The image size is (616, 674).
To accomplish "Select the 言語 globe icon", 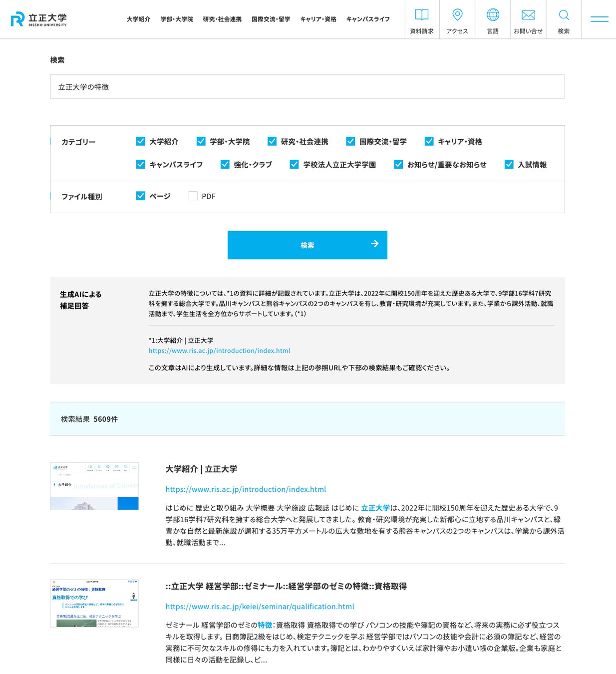I will click(x=493, y=14).
